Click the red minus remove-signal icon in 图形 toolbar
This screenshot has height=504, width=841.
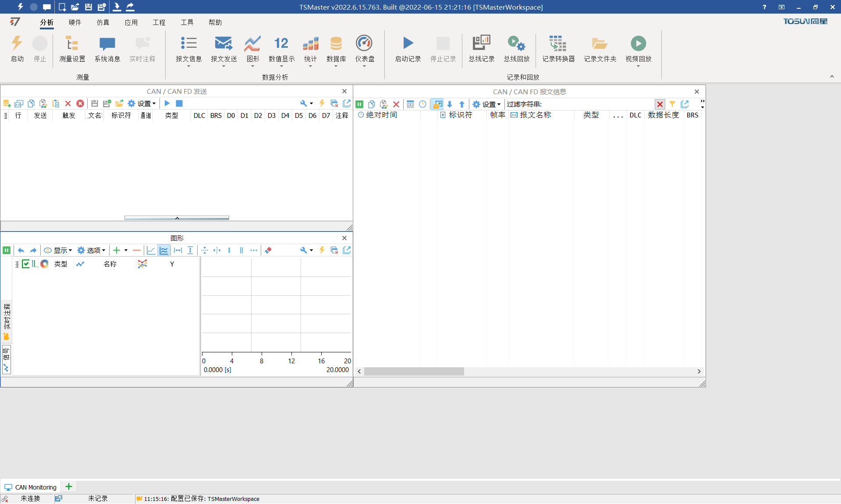(x=137, y=250)
